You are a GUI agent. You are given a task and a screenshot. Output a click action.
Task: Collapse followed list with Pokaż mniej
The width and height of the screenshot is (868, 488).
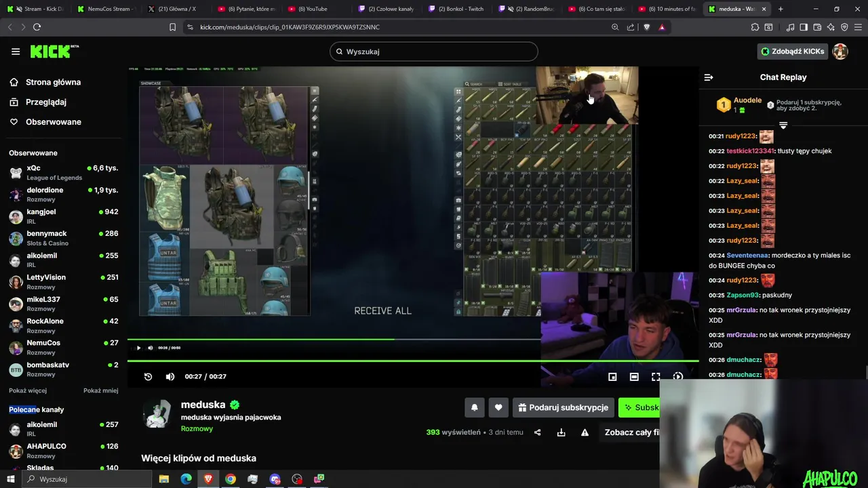pyautogui.click(x=101, y=391)
